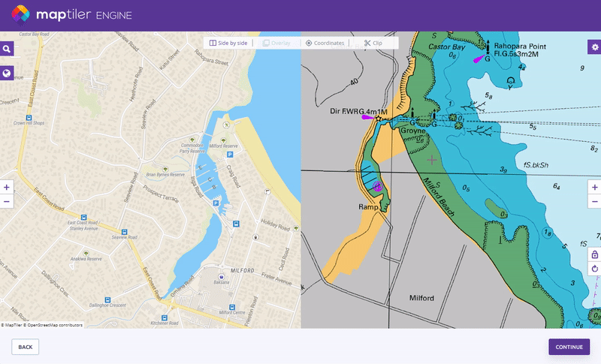
Task: Toggle the lock icon on the chart map
Action: [594, 254]
